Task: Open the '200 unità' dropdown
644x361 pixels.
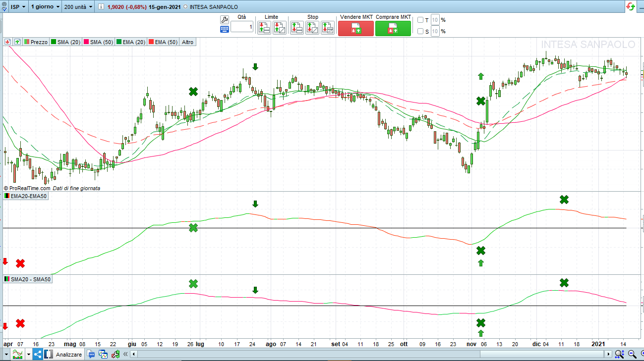Action: click(x=79, y=7)
